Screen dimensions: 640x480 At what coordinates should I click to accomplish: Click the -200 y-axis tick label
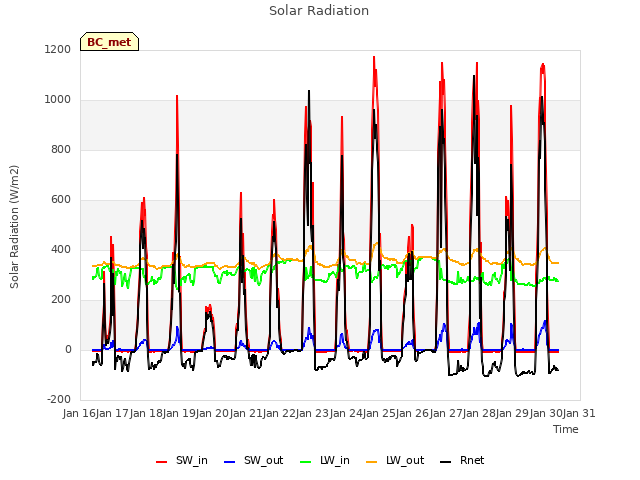click(59, 400)
